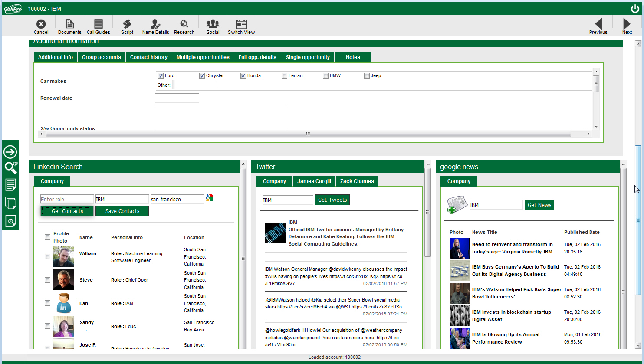
Task: Click the Get Contacts button
Action: coord(67,211)
